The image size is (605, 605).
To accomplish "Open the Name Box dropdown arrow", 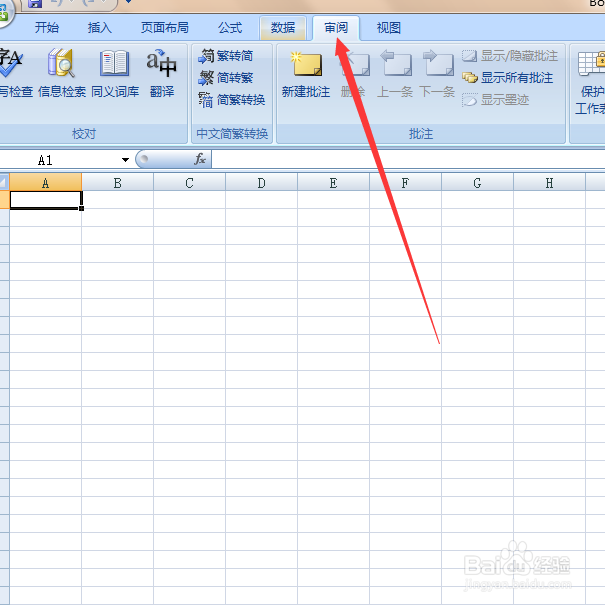I will coord(125,160).
